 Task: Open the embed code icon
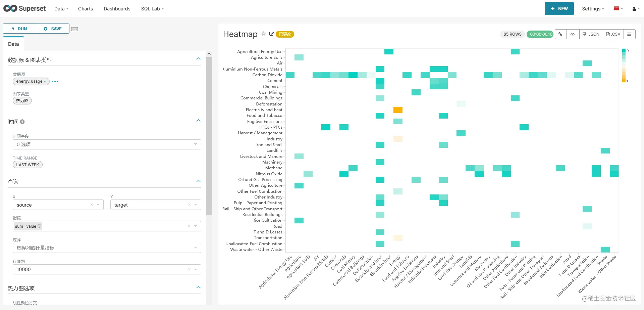(573, 34)
